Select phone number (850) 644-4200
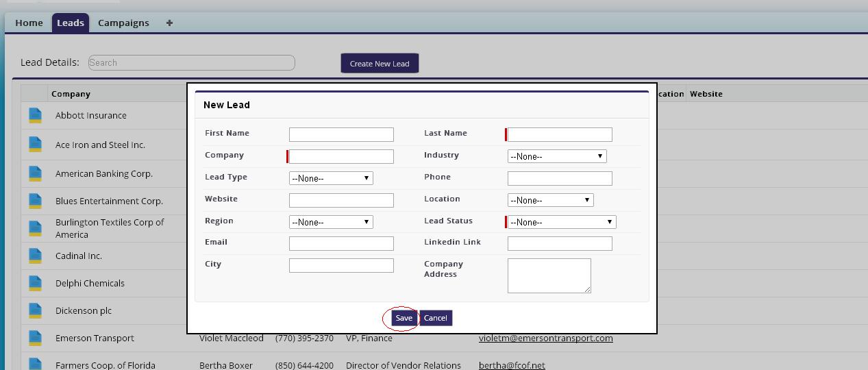The width and height of the screenshot is (868, 370). [x=304, y=365]
